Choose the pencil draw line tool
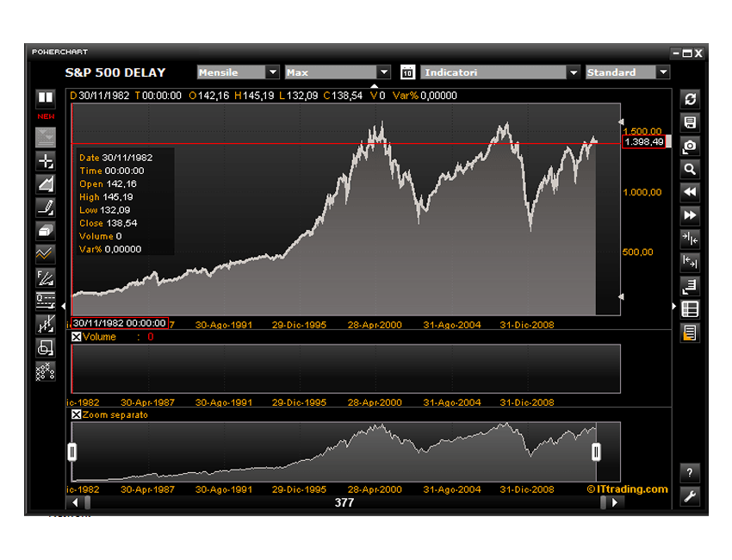The width and height of the screenshot is (732, 560). pyautogui.click(x=46, y=208)
